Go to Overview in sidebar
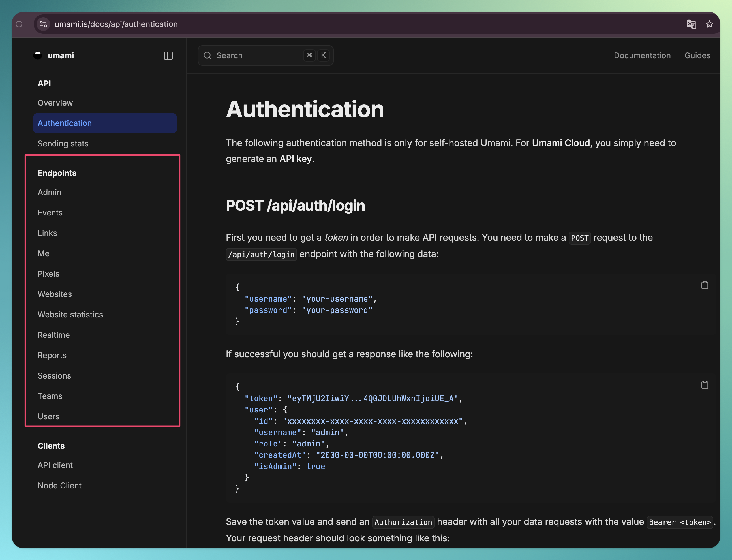Image resolution: width=732 pixels, height=560 pixels. click(55, 103)
